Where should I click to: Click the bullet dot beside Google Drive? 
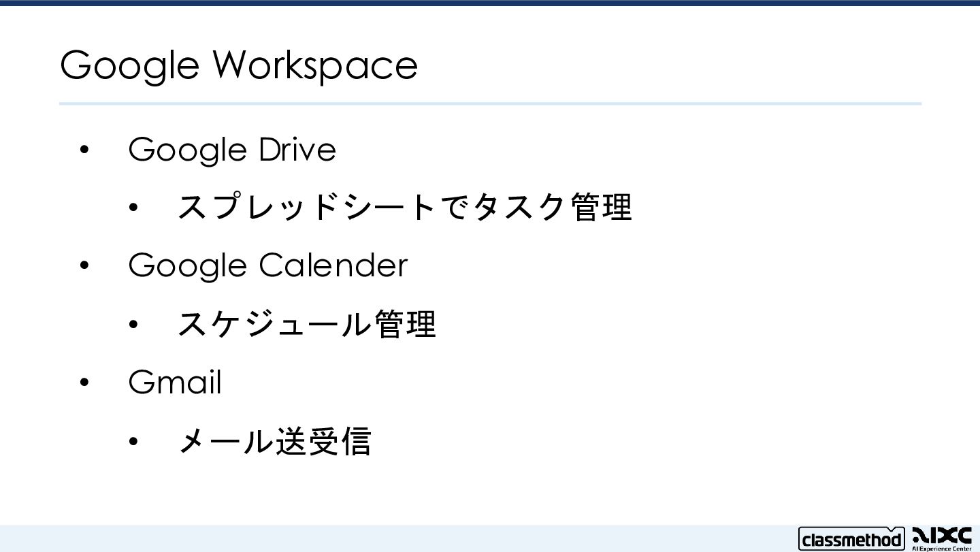(x=84, y=150)
